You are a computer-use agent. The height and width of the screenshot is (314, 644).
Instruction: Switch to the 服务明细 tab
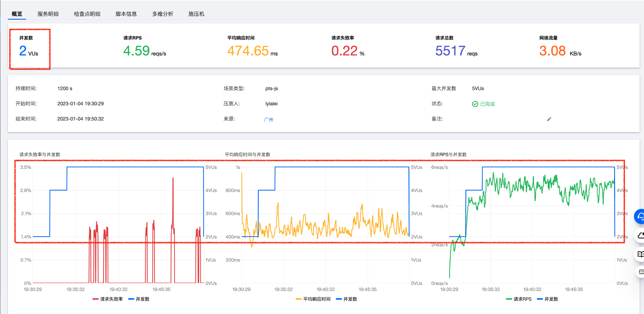(x=48, y=14)
